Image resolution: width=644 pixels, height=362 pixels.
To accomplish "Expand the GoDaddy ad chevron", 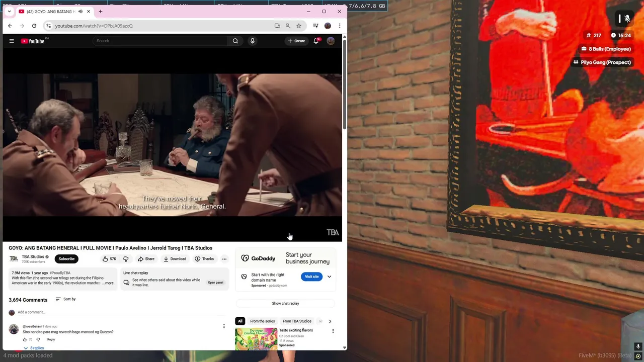I will tap(329, 277).
